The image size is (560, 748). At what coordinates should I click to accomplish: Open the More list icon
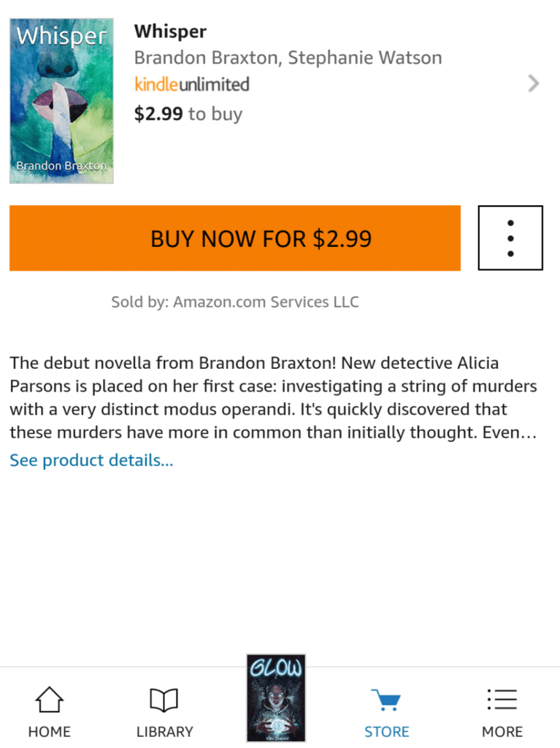click(502, 701)
